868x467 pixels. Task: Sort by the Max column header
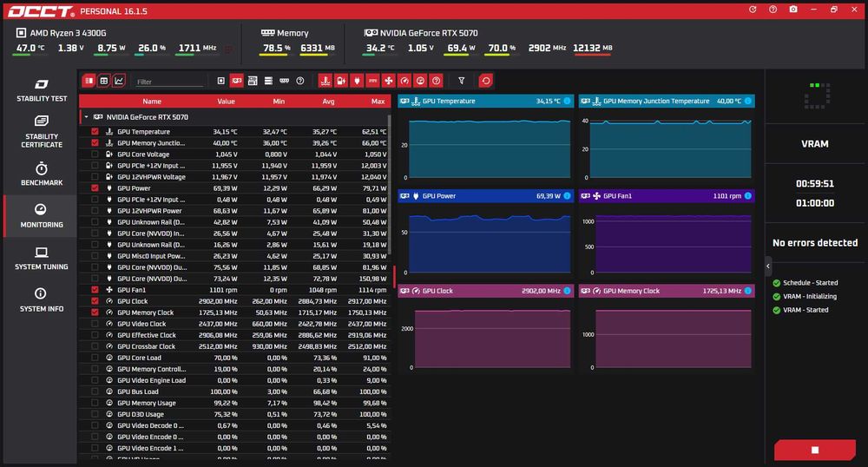[x=378, y=102]
